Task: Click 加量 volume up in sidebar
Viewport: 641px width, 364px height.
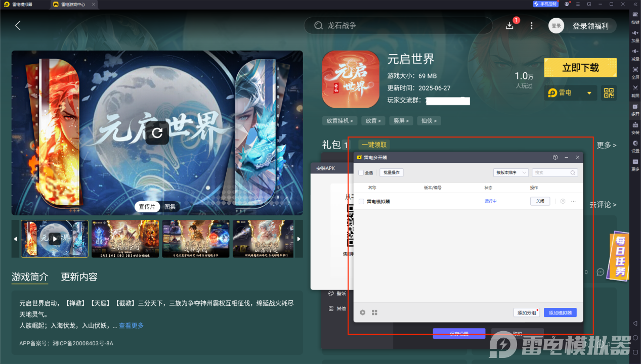Action: [x=635, y=35]
